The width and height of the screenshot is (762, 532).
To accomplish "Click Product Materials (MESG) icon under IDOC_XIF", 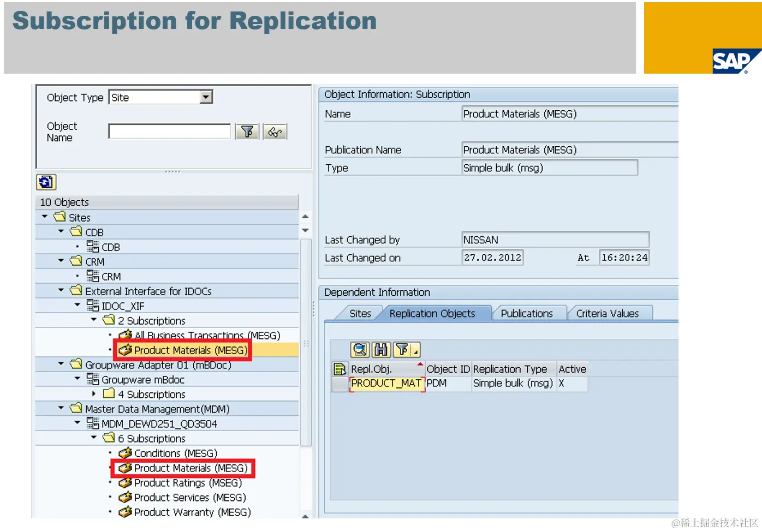I will pos(125,349).
